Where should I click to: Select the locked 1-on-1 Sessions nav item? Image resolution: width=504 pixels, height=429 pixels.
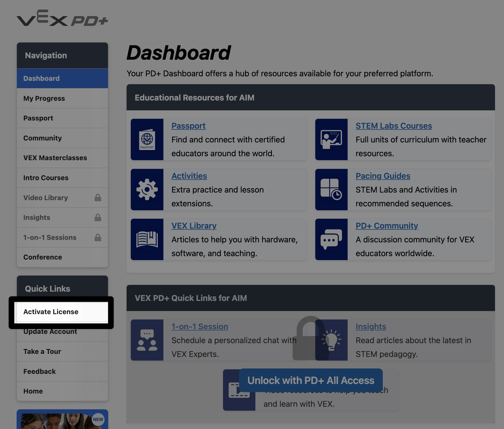62,237
